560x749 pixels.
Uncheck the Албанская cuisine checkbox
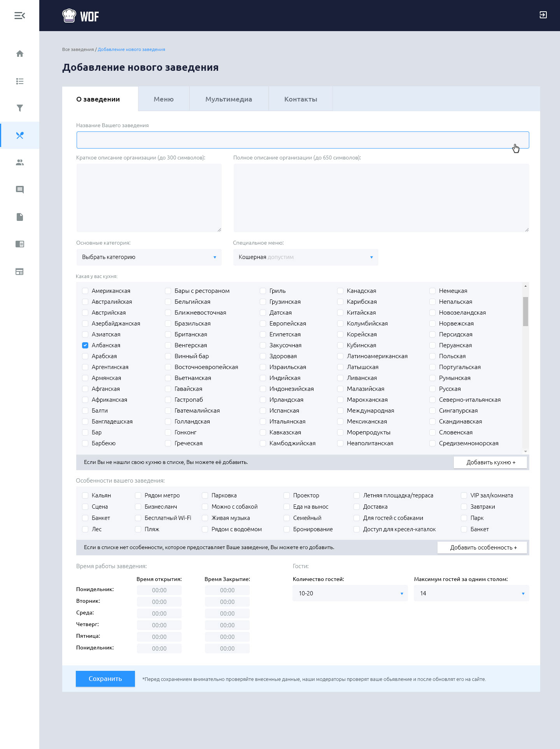pos(85,345)
